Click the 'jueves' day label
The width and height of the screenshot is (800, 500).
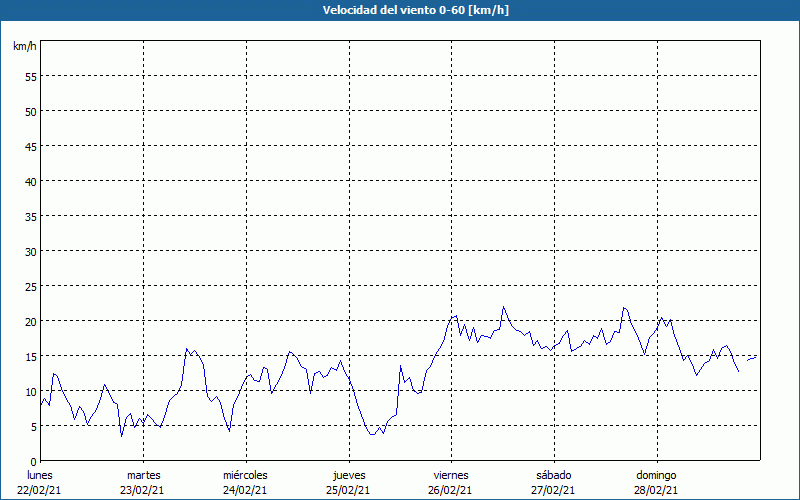click(349, 475)
